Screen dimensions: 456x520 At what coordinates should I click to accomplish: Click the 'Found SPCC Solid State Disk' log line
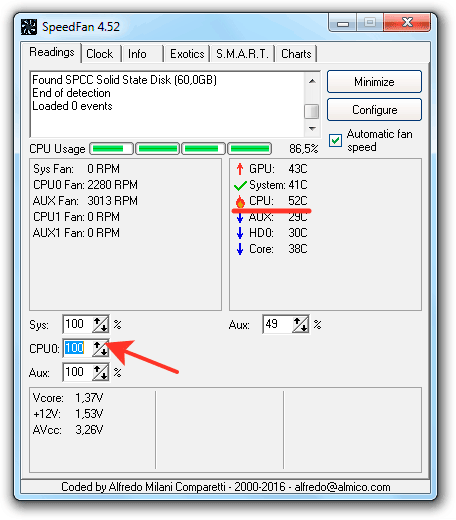tap(124, 80)
